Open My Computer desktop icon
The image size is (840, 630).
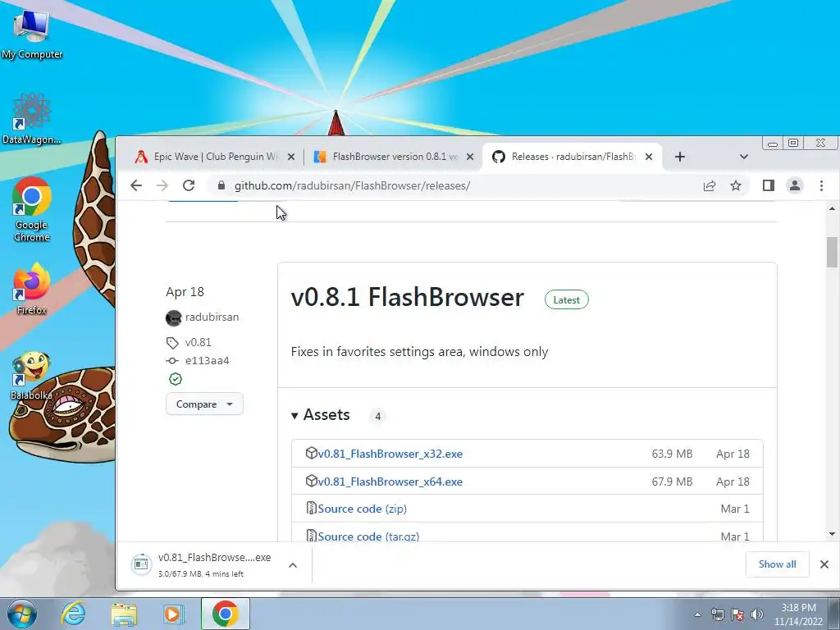point(31,33)
